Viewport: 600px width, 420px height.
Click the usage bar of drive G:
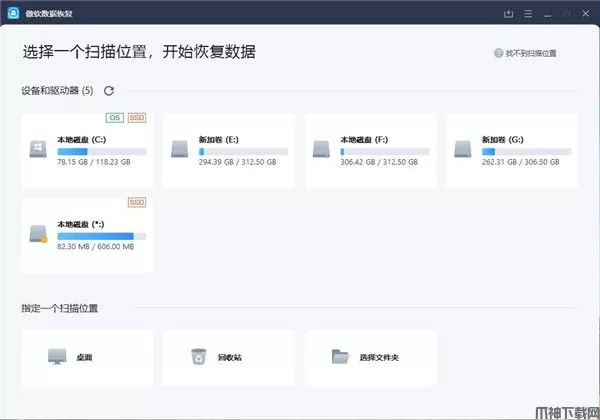[x=527, y=151]
